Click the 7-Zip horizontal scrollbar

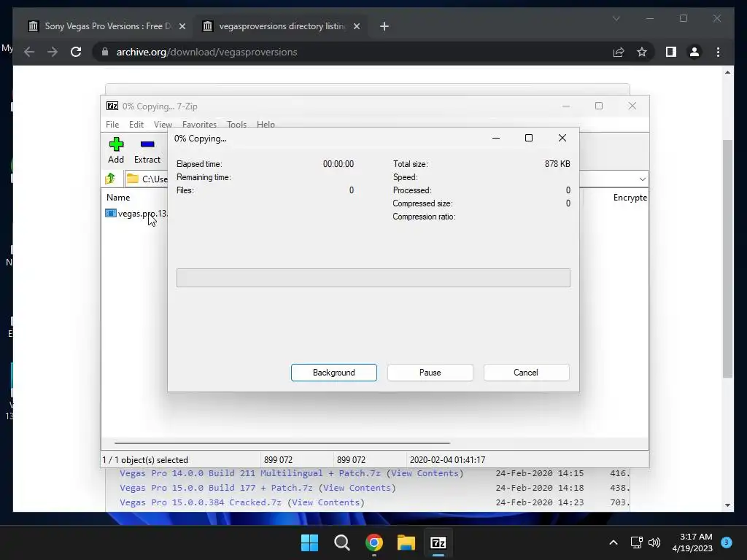click(x=282, y=443)
